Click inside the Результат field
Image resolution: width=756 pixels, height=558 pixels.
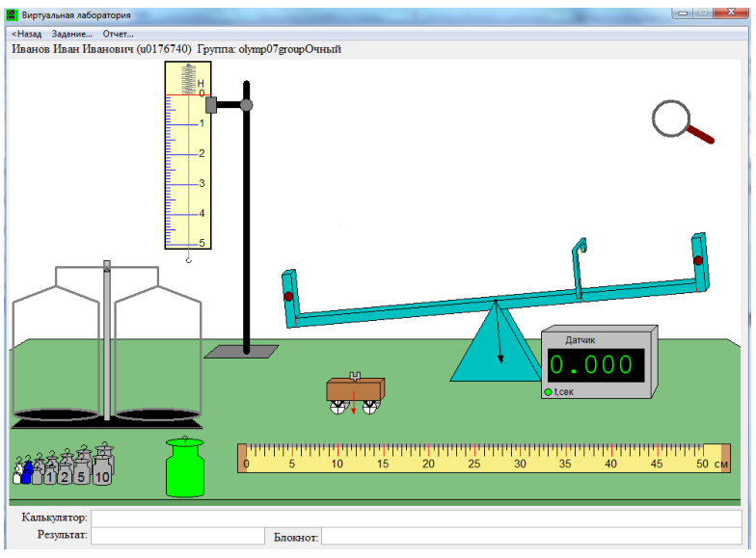click(177, 536)
